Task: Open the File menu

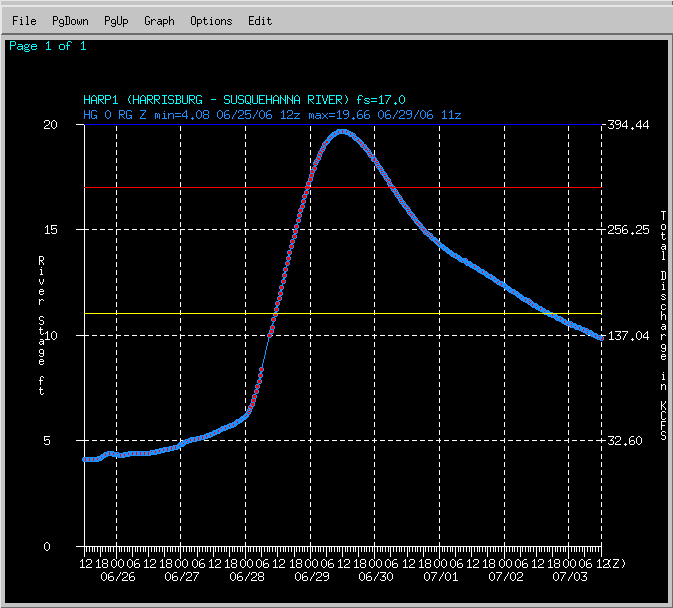Action: coord(24,21)
